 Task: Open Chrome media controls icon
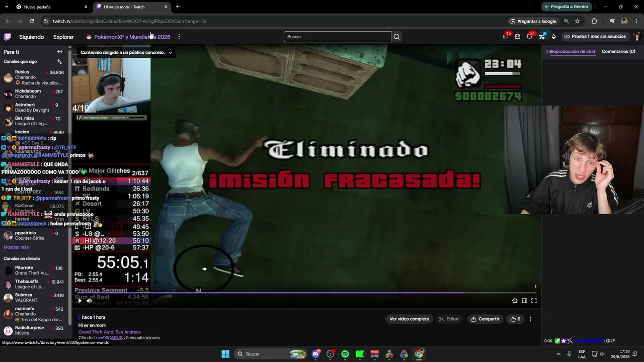(612, 21)
